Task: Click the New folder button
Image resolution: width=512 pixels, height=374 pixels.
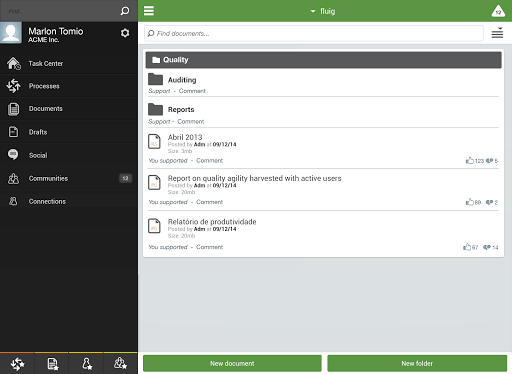Action: [417, 363]
